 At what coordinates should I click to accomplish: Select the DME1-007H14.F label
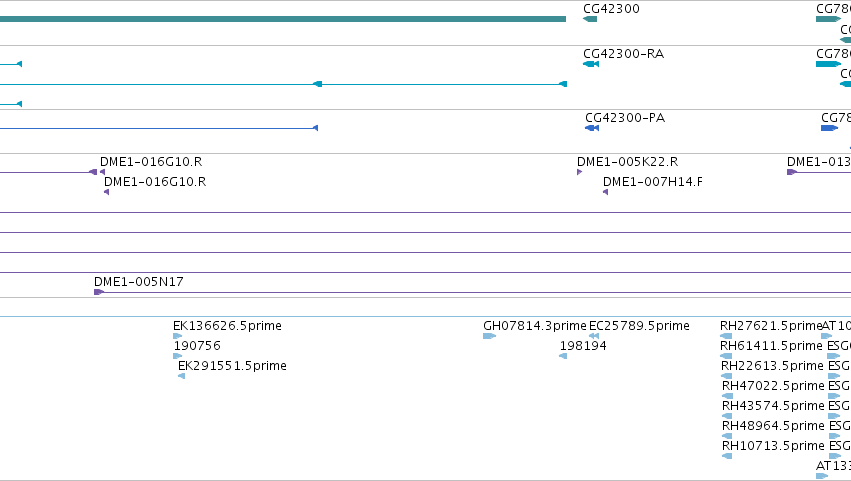coord(652,182)
